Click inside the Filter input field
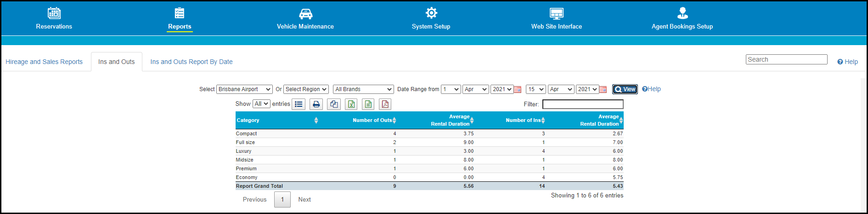The image size is (868, 214). 583,104
